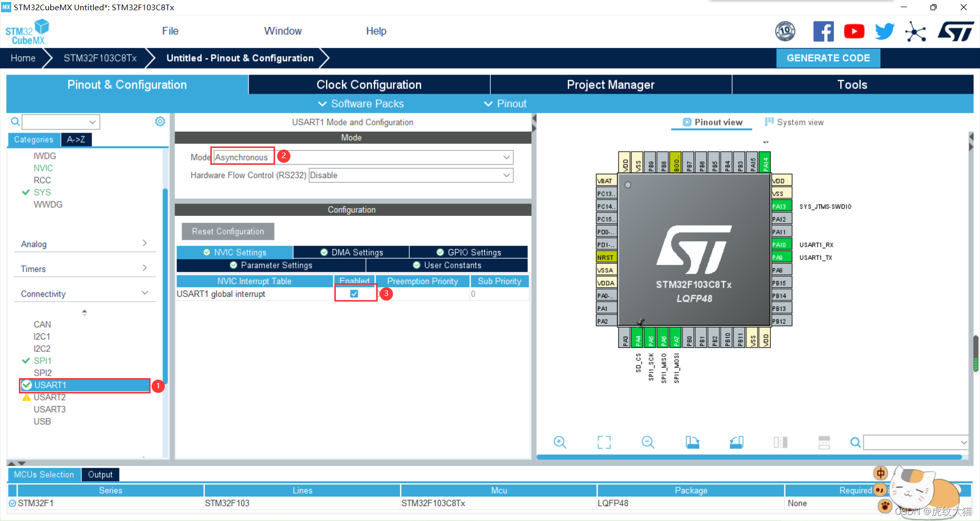Open the Facebook icon link

tap(823, 32)
